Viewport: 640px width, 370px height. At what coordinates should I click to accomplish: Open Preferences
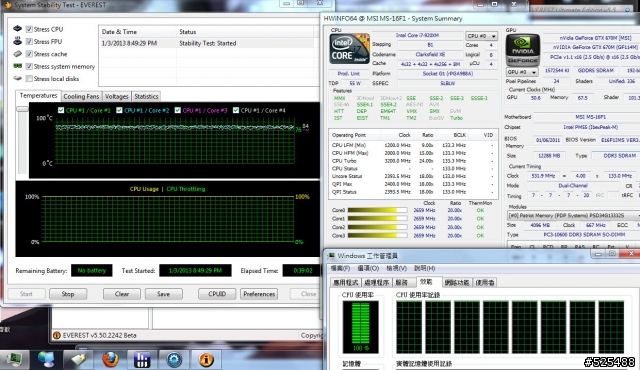(x=259, y=294)
